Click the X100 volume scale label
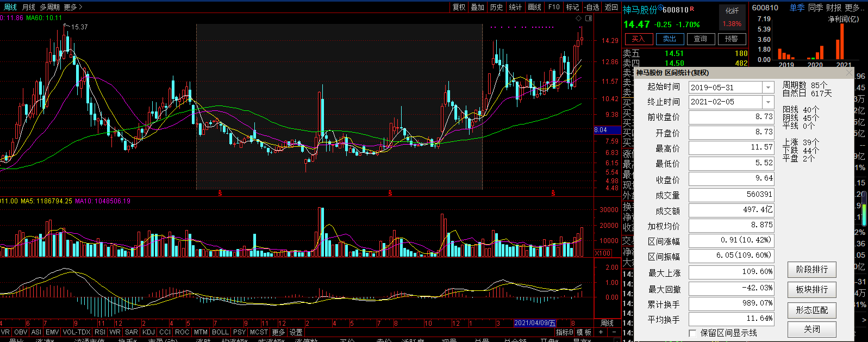 (x=603, y=253)
